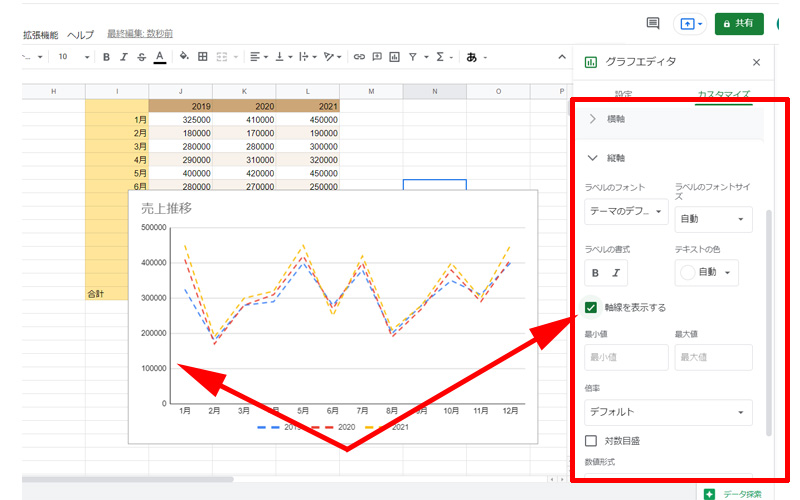800x500 pixels.
Task: Toggle bold in the main toolbar
Action: 106,57
